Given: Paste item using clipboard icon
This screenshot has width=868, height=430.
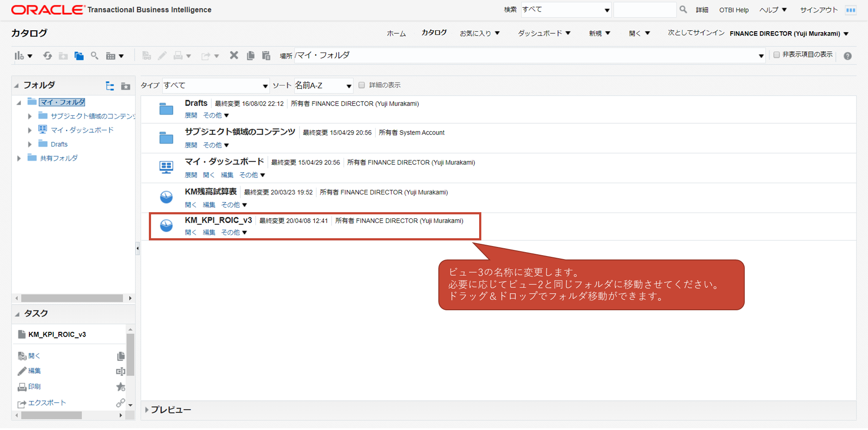Looking at the screenshot, I should point(266,56).
